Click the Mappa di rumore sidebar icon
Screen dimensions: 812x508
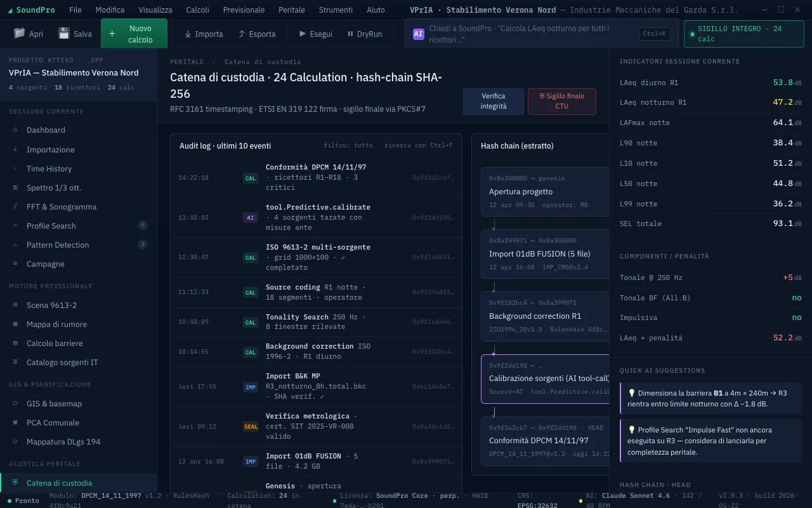(15, 324)
